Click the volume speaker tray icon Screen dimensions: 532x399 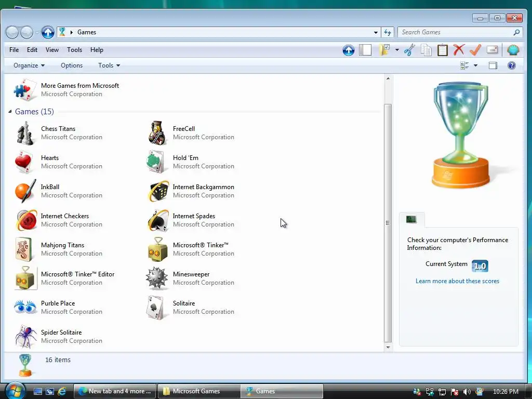(467, 392)
